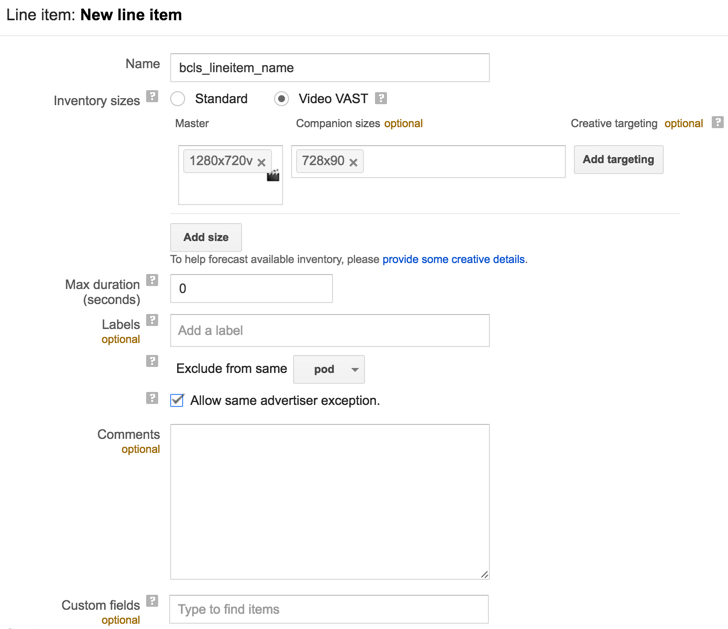Select the Video VAST radio button
728x629 pixels.
coord(282,99)
